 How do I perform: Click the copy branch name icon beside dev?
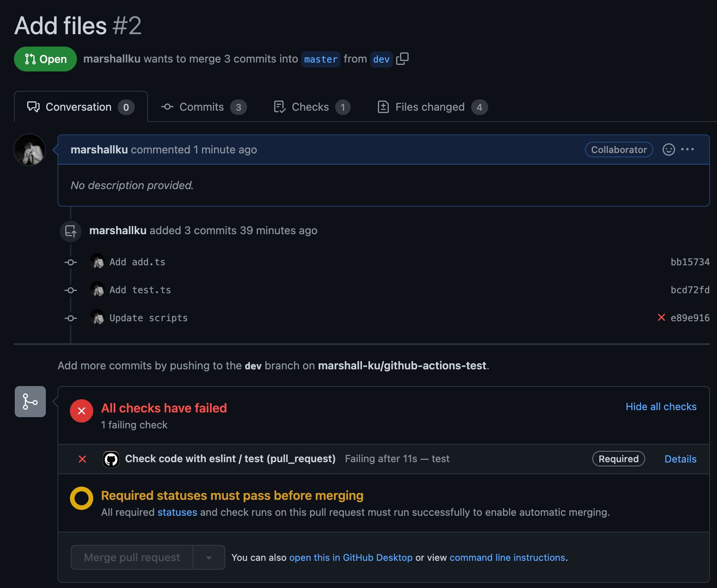(x=403, y=59)
